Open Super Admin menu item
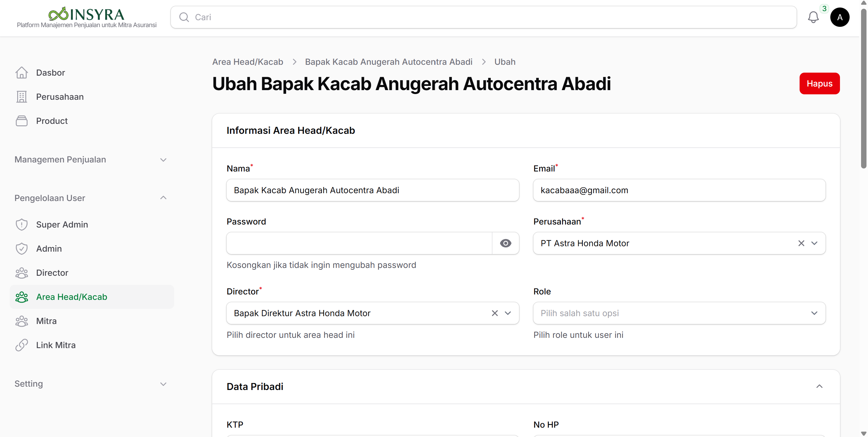The height and width of the screenshot is (437, 868). (x=91, y=225)
